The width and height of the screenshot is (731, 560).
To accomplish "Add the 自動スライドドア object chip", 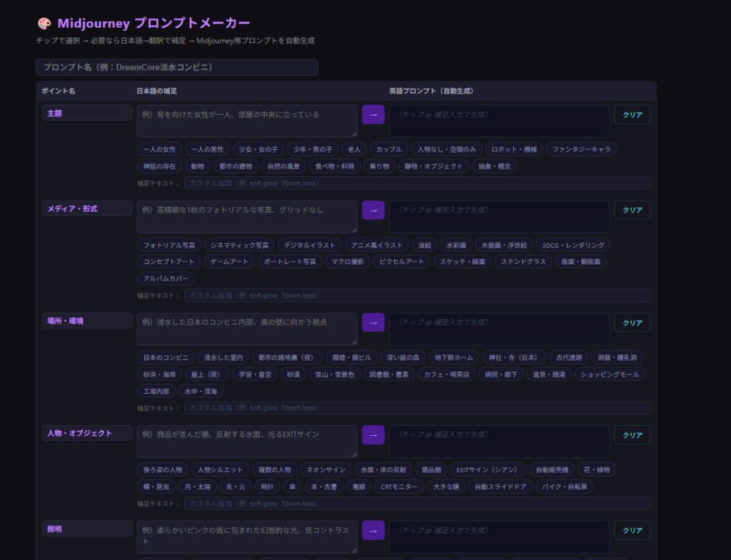I will point(500,487).
